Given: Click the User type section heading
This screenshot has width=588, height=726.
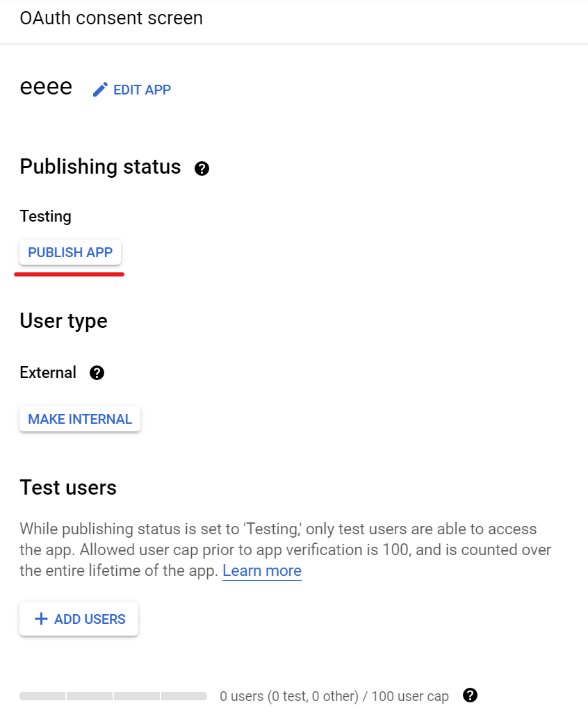Looking at the screenshot, I should [x=63, y=321].
